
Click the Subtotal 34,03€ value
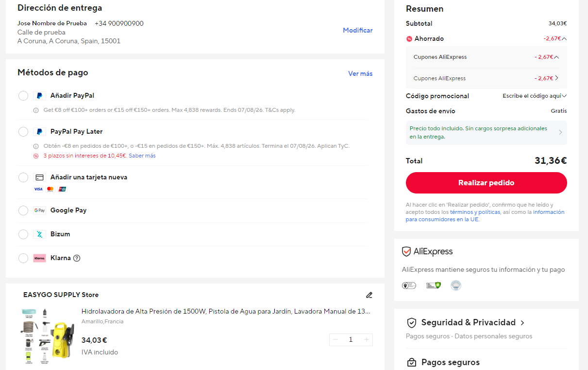[x=557, y=23]
